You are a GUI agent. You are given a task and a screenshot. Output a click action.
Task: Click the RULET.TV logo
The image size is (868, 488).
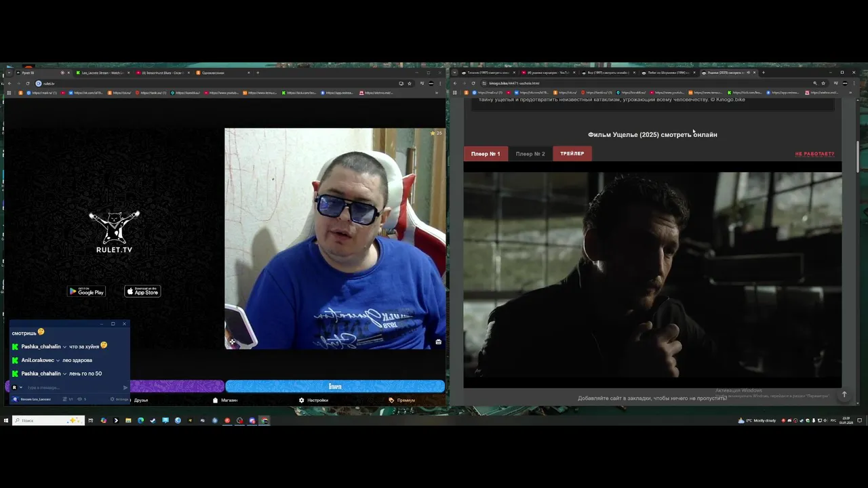tap(114, 232)
